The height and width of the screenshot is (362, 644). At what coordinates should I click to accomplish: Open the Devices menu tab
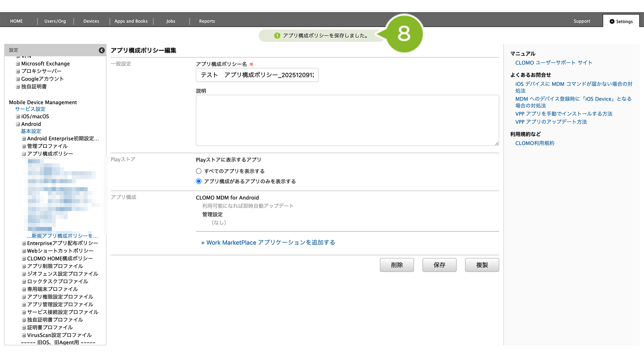coord(91,21)
